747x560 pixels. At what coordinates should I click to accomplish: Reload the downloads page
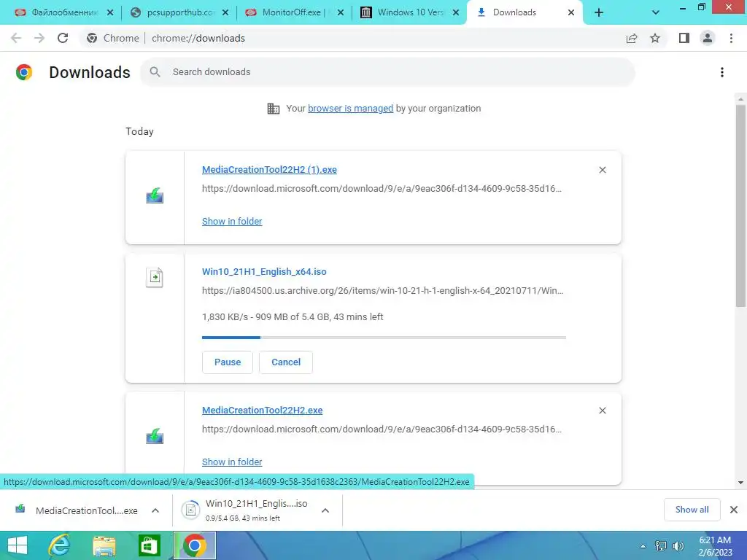click(63, 38)
